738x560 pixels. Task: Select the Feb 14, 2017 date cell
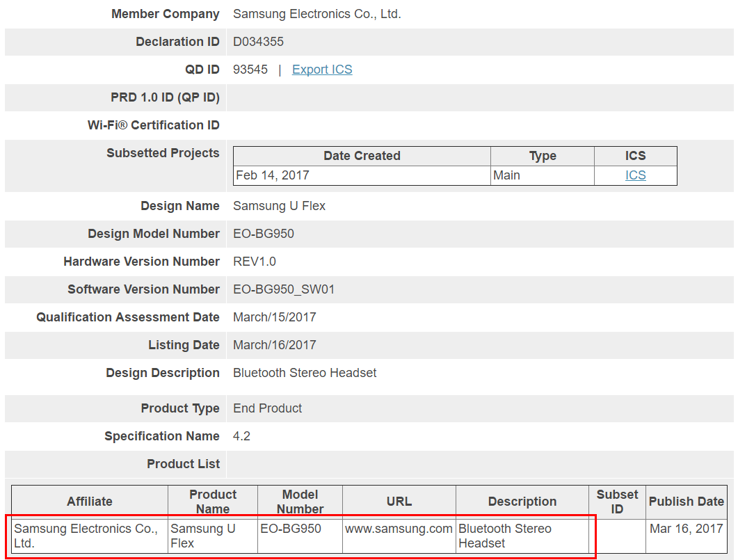click(273, 175)
